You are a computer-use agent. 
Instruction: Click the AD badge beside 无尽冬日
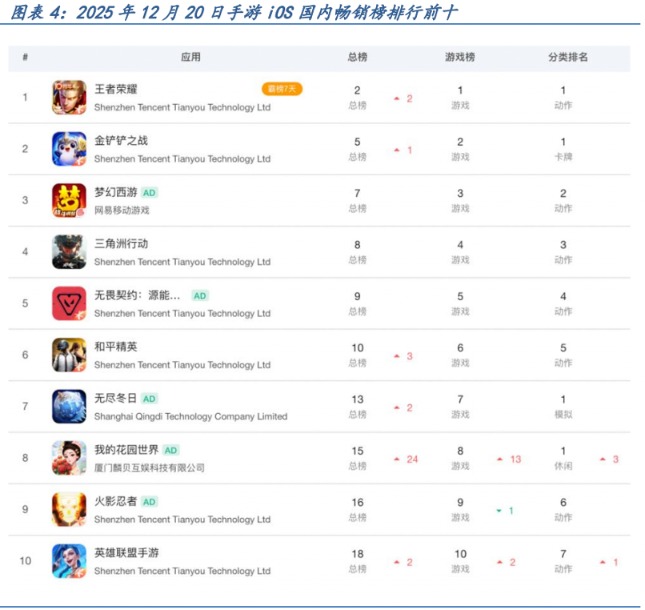click(x=149, y=399)
